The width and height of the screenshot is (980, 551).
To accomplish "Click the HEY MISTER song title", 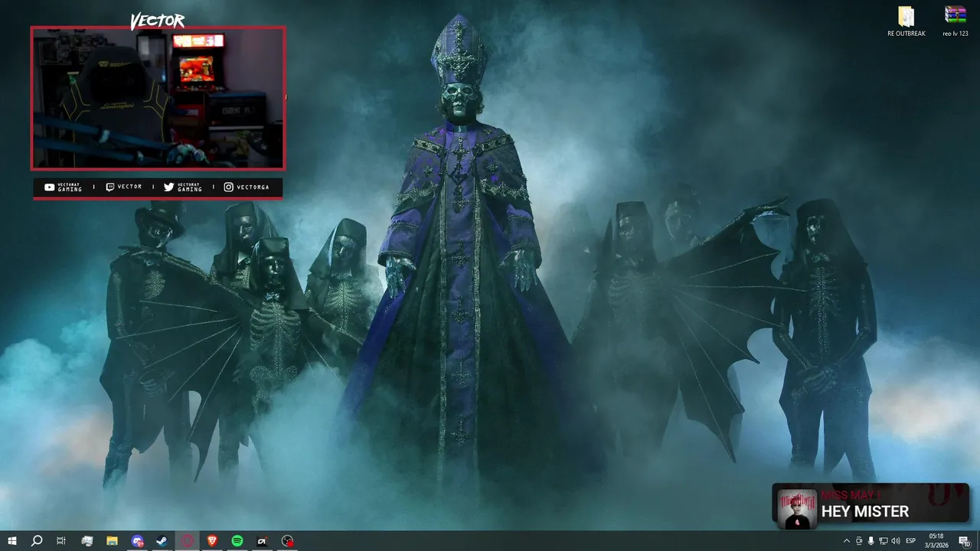I will pos(865,511).
